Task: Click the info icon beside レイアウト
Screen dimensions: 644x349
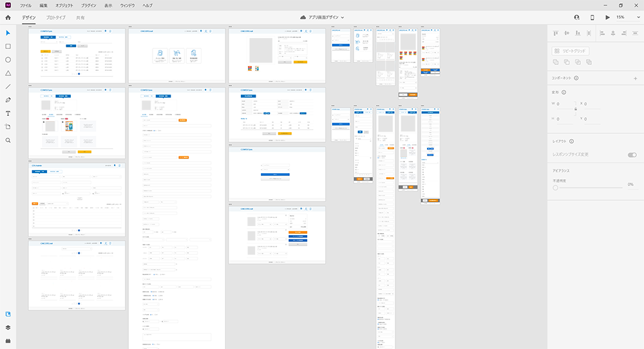Action: coord(571,141)
